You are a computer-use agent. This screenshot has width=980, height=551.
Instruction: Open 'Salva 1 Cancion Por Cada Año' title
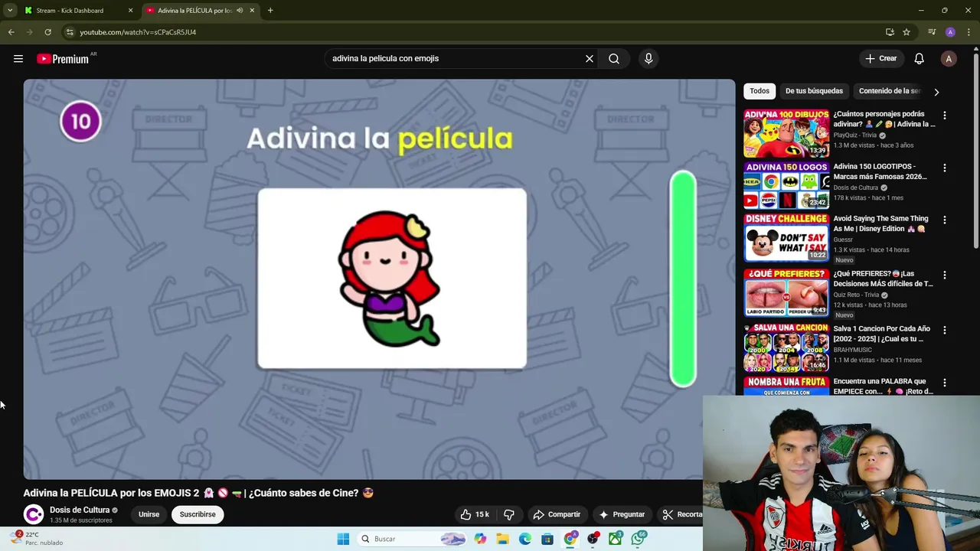pos(881,334)
